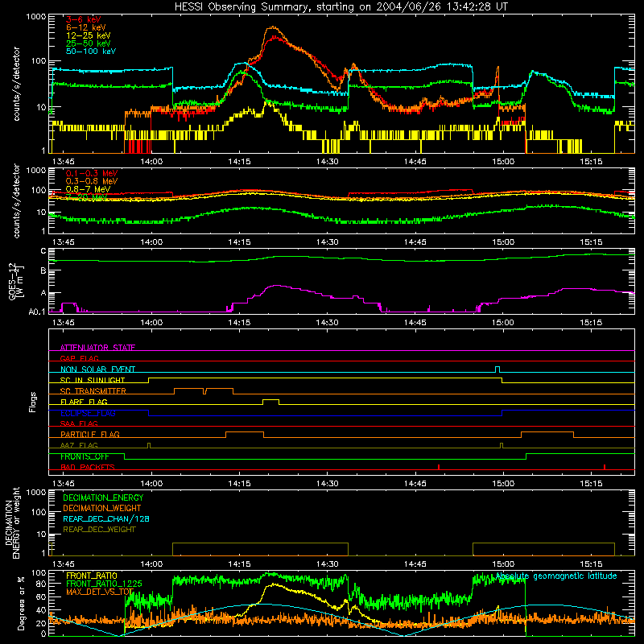Select the 50-100 keV legend label
This screenshot has height=644, width=644.
(91, 52)
